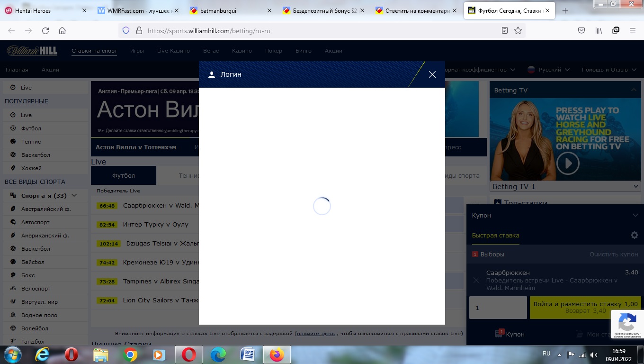
Task: Open Американский ф. sport
Action: pyautogui.click(x=45, y=236)
